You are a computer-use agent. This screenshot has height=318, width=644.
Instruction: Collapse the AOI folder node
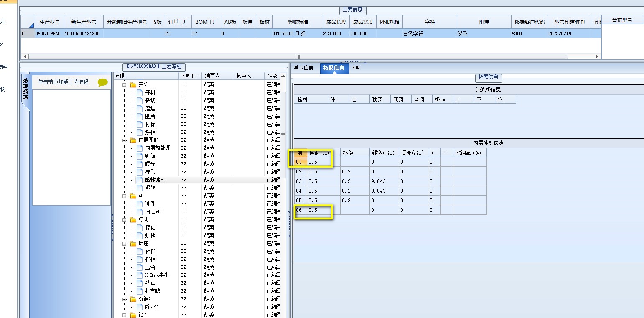125,196
